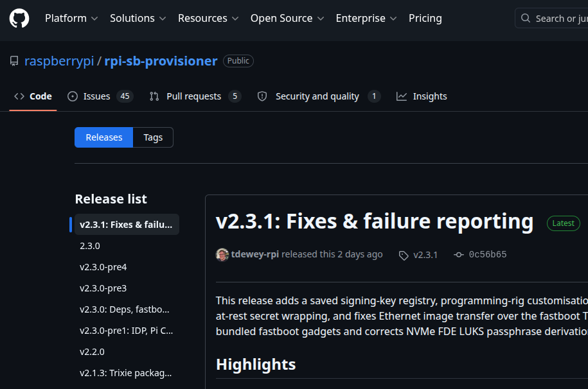The height and width of the screenshot is (389, 588).
Task: Open the Pricing page
Action: tap(425, 19)
